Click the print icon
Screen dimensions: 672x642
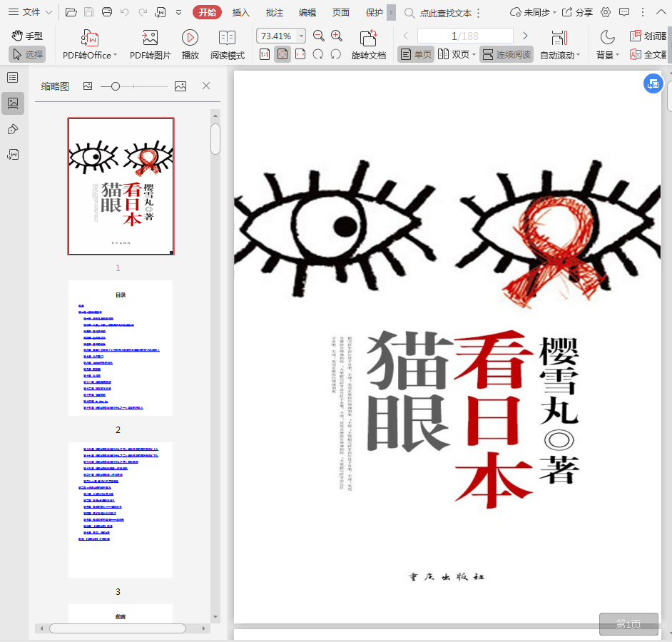pyautogui.click(x=107, y=12)
